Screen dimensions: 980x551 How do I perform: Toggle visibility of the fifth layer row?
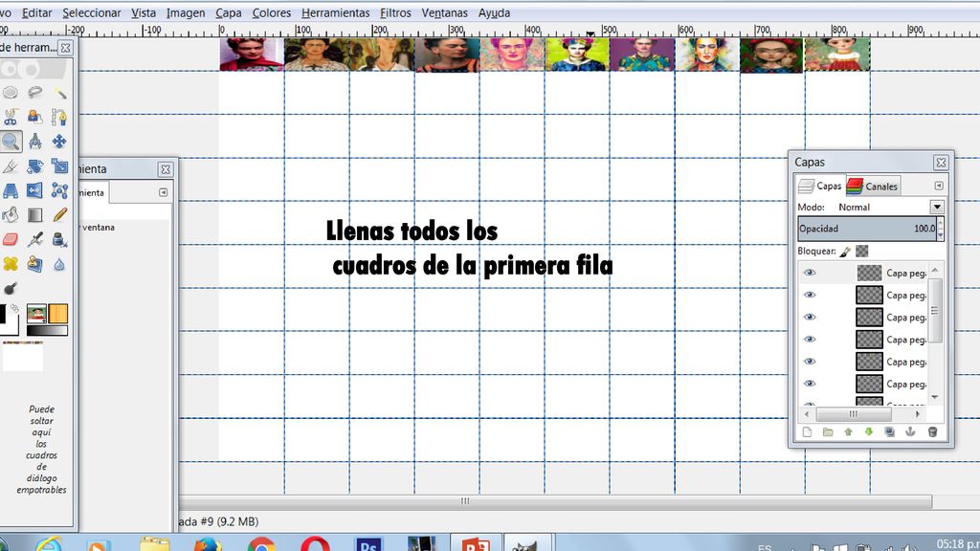[x=810, y=361]
